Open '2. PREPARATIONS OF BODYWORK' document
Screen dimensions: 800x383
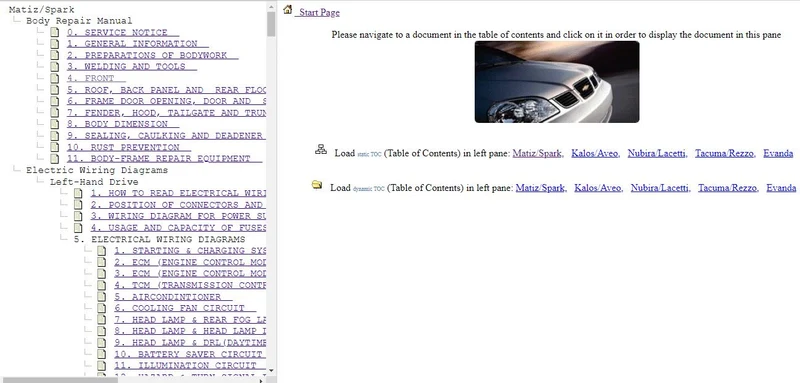[x=152, y=55]
